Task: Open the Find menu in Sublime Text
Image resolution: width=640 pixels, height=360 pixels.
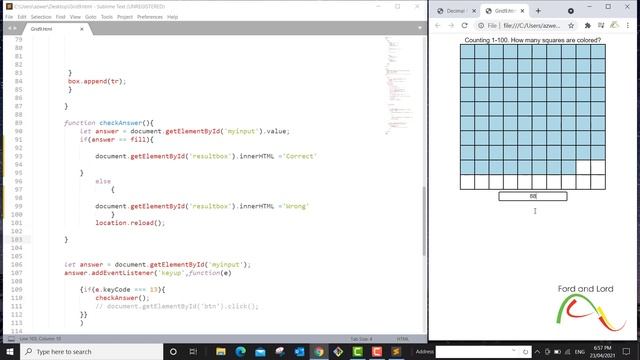Action: coord(60,17)
